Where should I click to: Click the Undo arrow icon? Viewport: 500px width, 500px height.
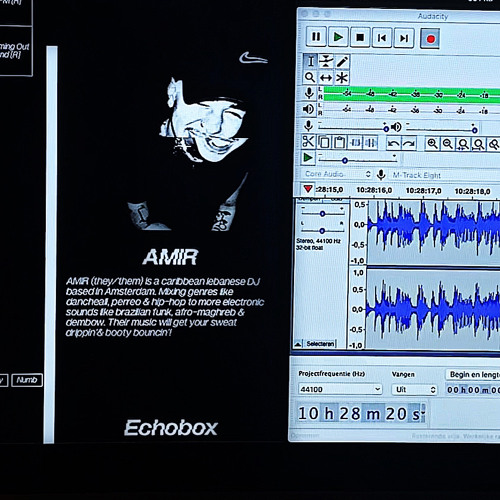[394, 143]
